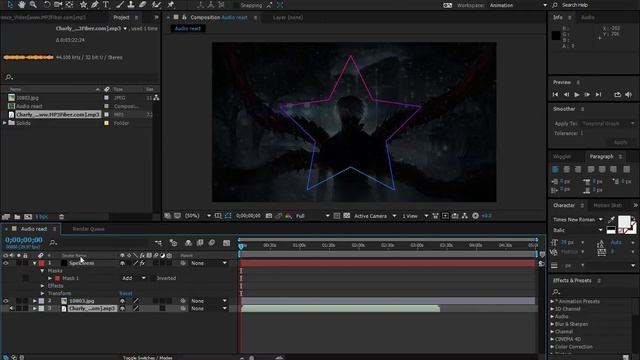Screen dimensions: 640x360
Task: Switch to the Audio panel tab
Action: [x=587, y=18]
